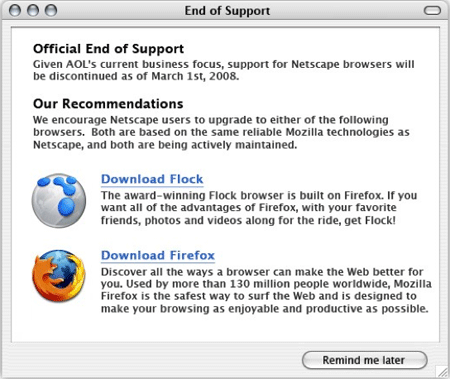Click the Our Recommendations heading
This screenshot has width=450, height=379.
(x=108, y=104)
